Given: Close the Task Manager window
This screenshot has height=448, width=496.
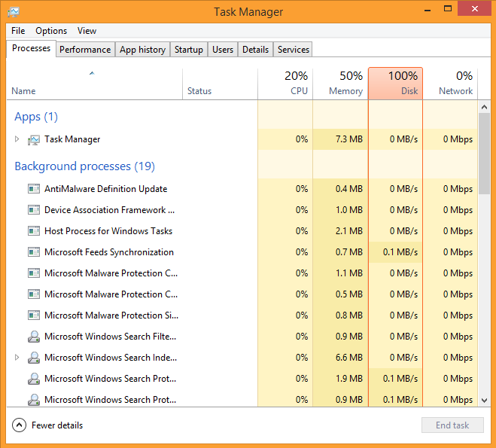Looking at the screenshot, I should point(474,9).
